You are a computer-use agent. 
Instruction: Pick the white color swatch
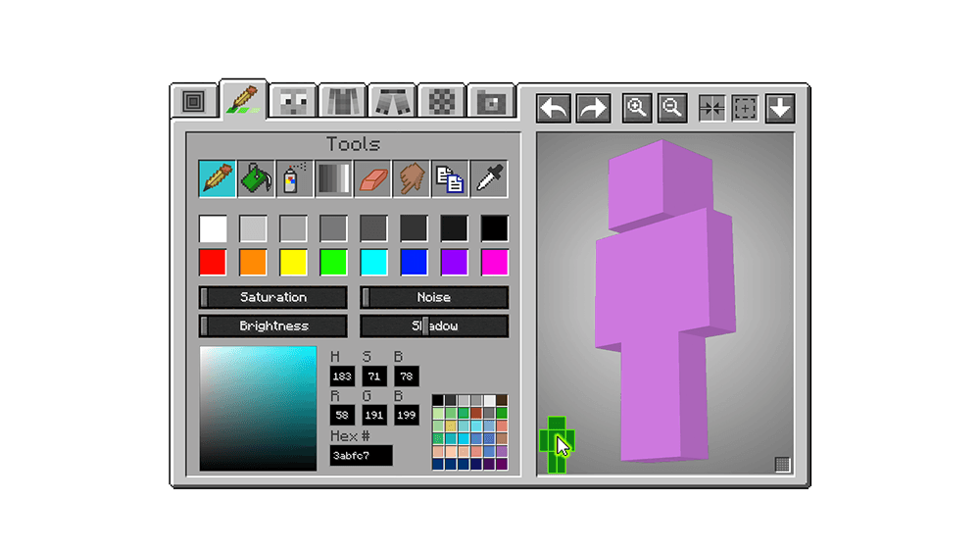pos(213,228)
